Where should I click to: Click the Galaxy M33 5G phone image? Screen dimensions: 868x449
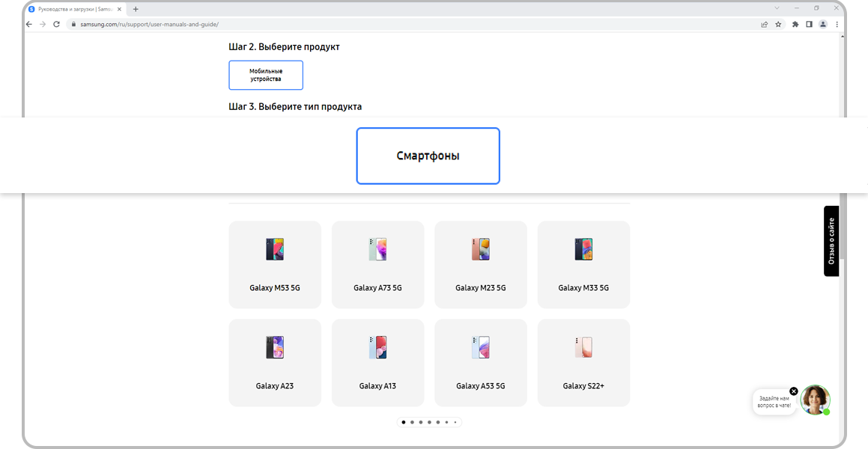583,249
